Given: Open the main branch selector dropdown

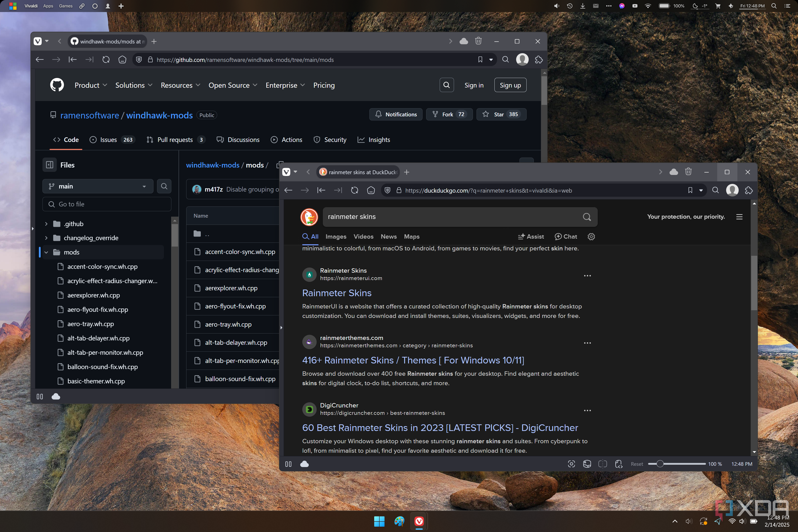Looking at the screenshot, I should [x=98, y=186].
